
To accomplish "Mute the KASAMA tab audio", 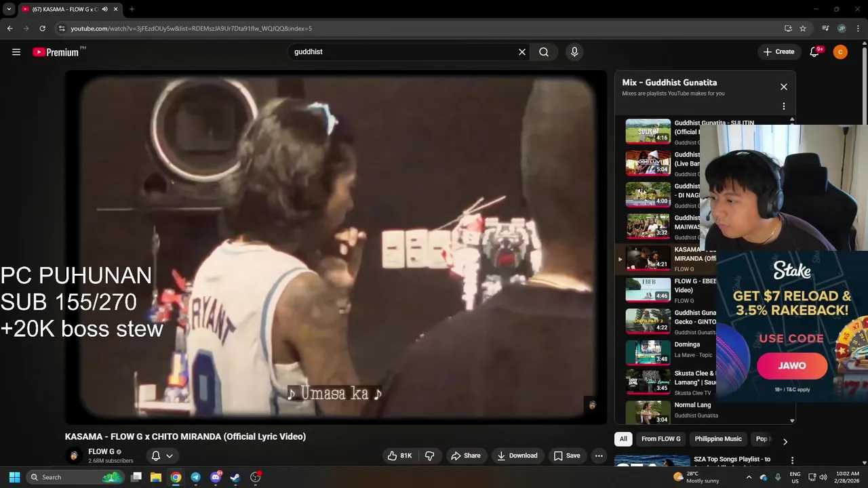I will (104, 9).
